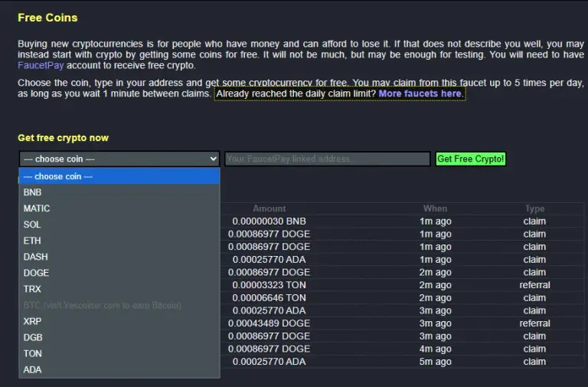
Task: Click the 0.00006646 TON amount
Action: (269, 297)
